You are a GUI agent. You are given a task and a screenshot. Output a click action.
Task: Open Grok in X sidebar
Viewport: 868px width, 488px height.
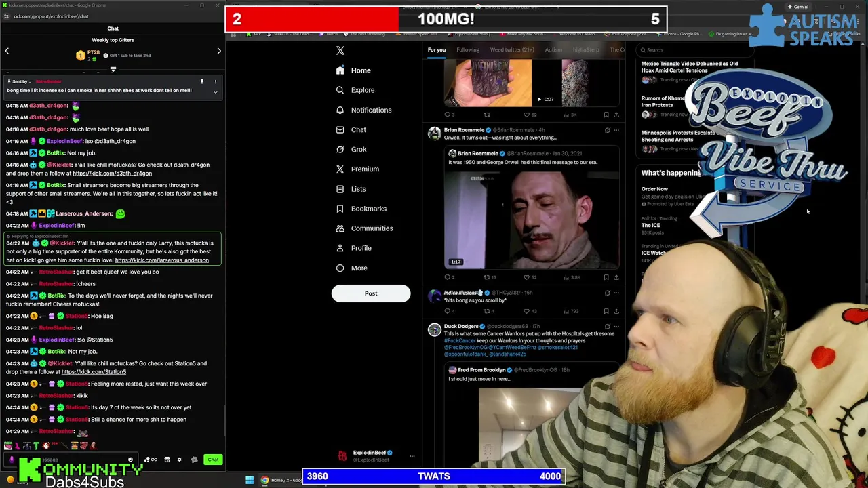point(351,149)
